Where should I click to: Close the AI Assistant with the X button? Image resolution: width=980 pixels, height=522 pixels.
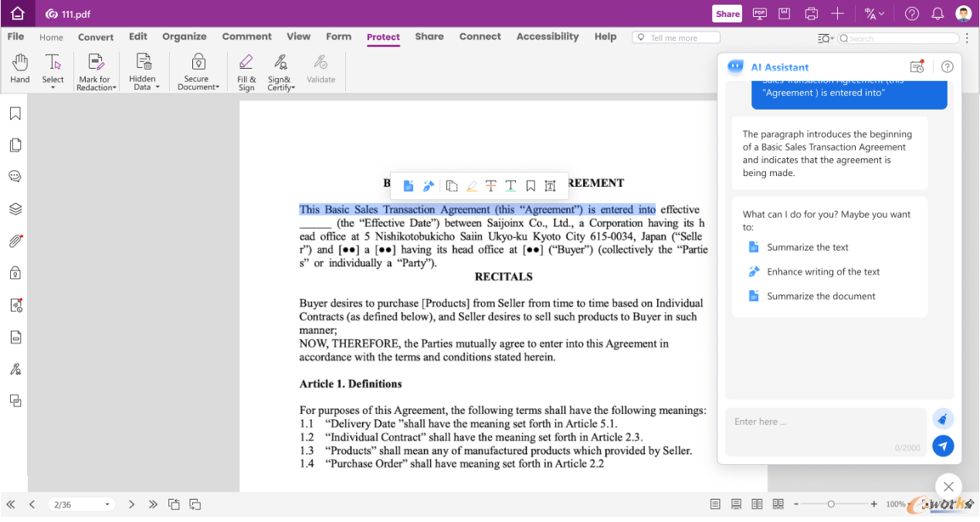[948, 486]
